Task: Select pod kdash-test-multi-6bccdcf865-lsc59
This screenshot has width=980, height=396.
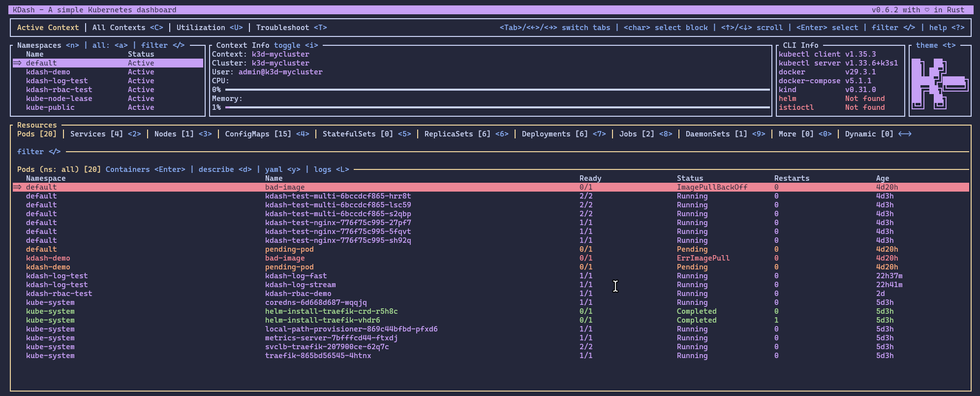Action: pos(491,205)
